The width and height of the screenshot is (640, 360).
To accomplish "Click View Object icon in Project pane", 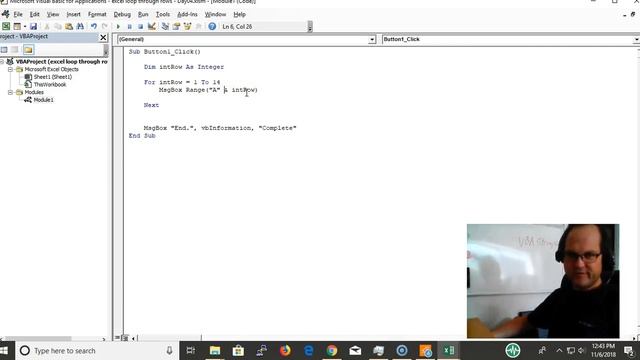I will click(x=15, y=50).
